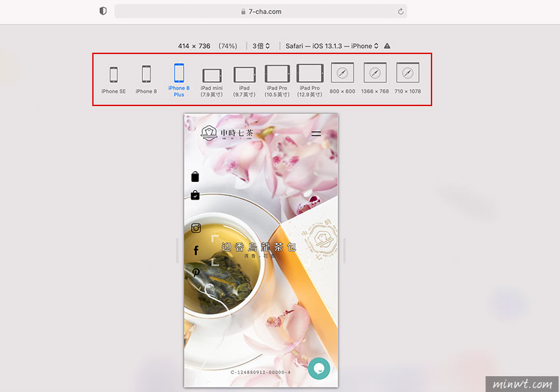Open the checked shopping bag icon

195,195
